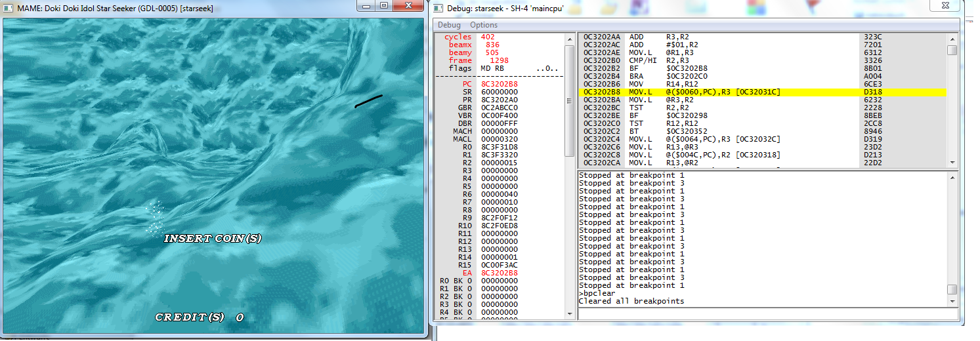Click the R6 register value 00000040
Image resolution: width=980 pixels, height=341 pixels.
pyautogui.click(x=500, y=195)
